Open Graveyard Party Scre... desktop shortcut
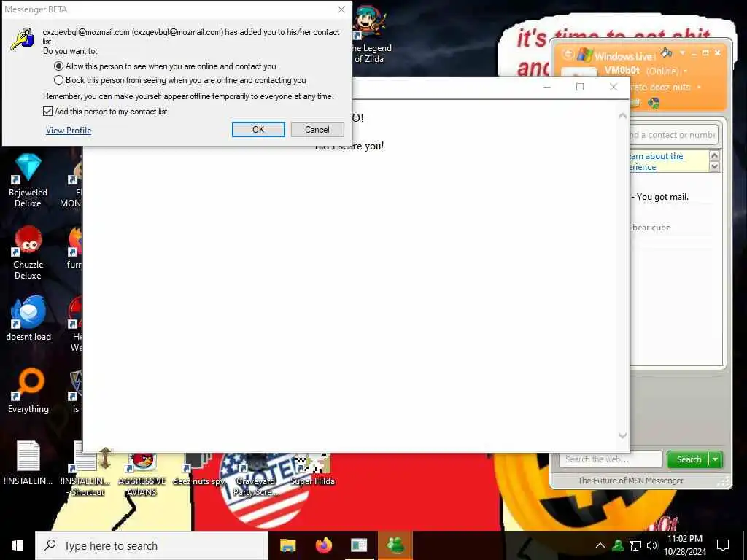Screen dimensions: 747x560 tap(255, 474)
